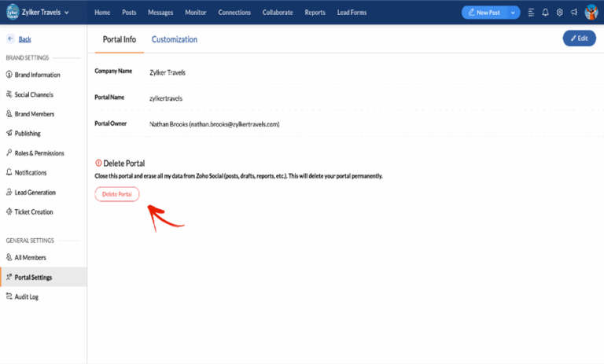
Task: Open the user profile avatar
Action: pos(591,13)
